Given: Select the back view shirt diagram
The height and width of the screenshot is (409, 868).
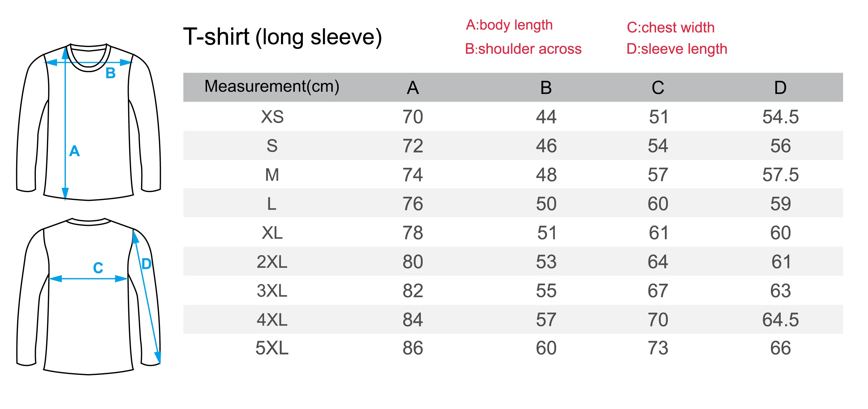Looking at the screenshot, I should click(88, 296).
